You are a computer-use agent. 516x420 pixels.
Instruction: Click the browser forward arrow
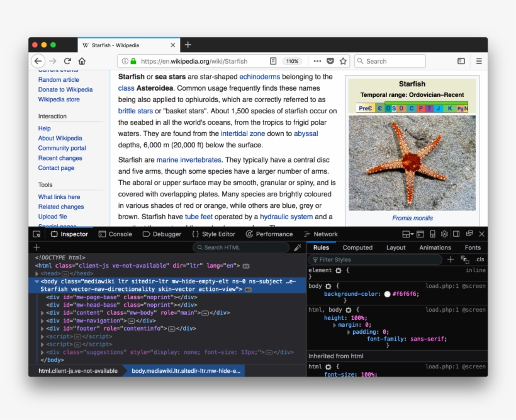[x=53, y=61]
